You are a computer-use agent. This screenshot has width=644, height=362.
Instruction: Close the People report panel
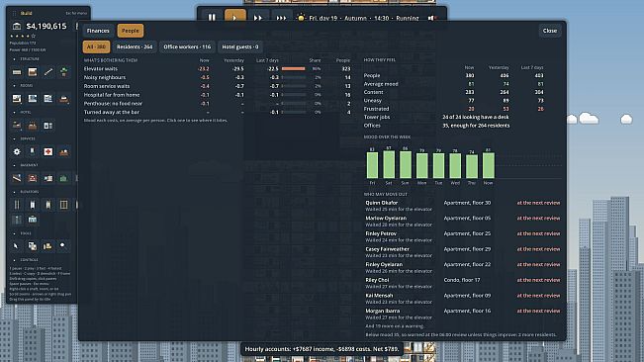click(x=550, y=31)
